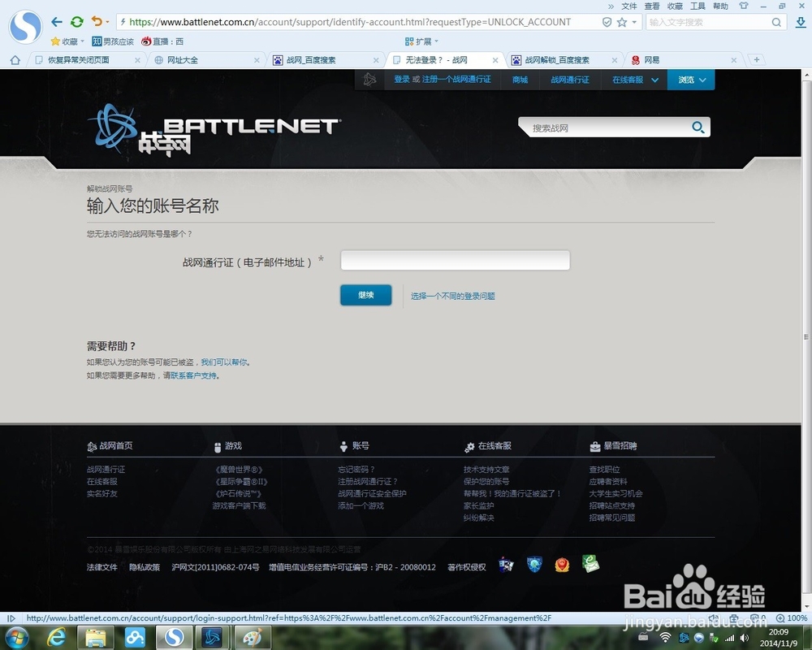Viewport: 812px width, 650px height.
Task: Open the 收藏 favorites bar button
Action: click(x=67, y=41)
